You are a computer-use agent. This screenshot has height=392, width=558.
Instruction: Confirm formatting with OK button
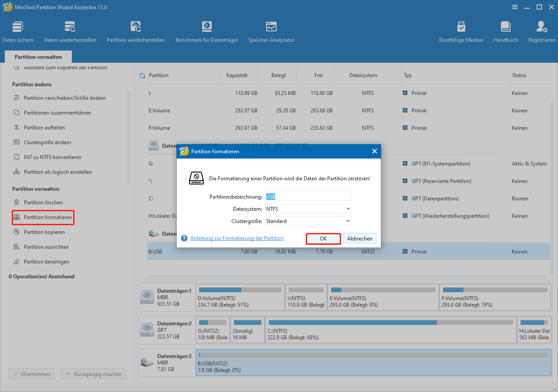click(323, 239)
